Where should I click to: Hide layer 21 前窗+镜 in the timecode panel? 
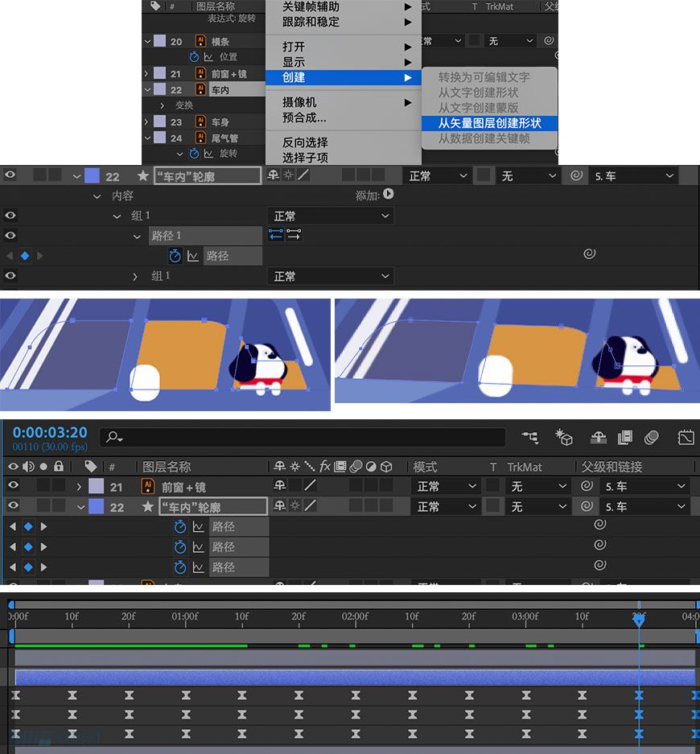pos(13,486)
